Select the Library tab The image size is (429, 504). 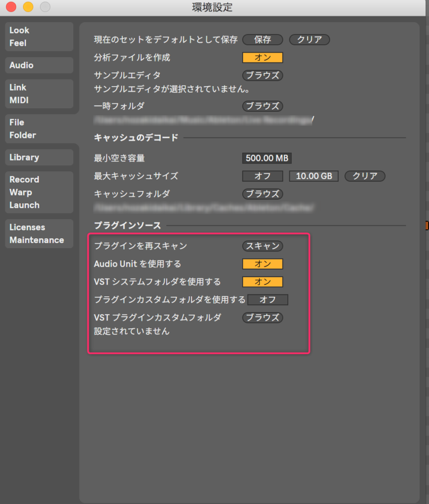(x=39, y=157)
